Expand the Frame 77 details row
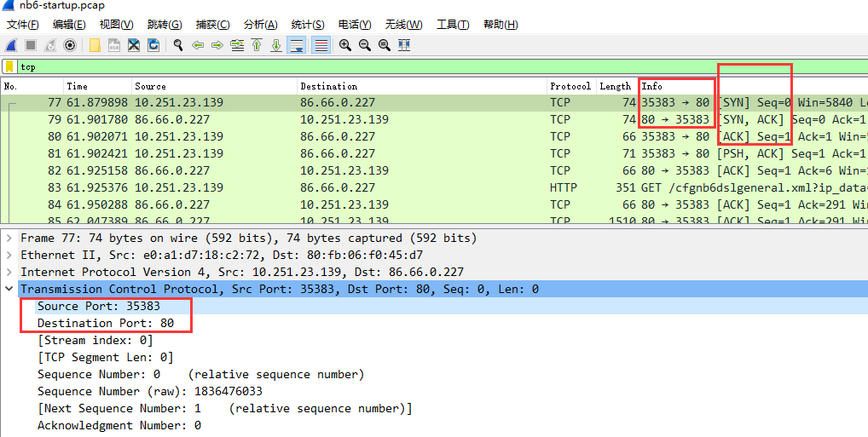Screen dimensions: 868x437 coord(9,239)
